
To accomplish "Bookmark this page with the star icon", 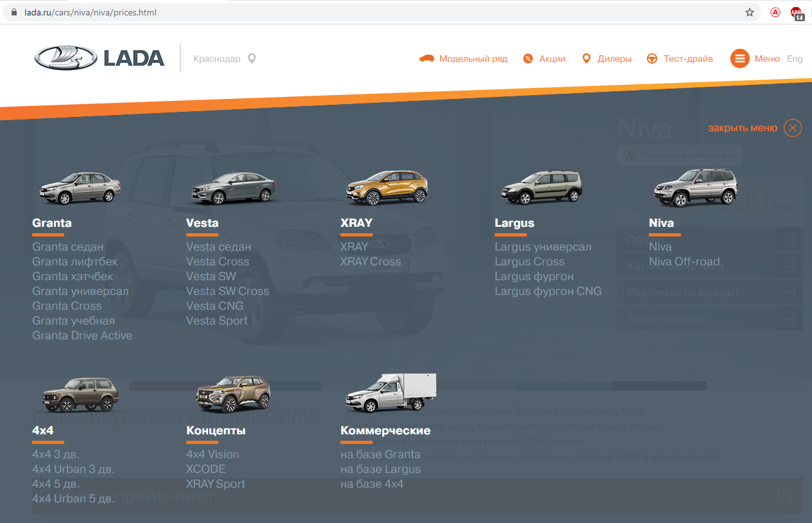I will tap(750, 12).
